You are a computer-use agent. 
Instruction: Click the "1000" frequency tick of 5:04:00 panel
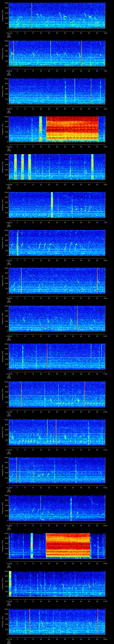(6, 117)
